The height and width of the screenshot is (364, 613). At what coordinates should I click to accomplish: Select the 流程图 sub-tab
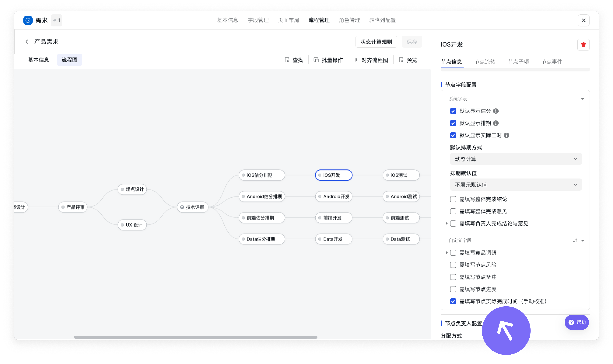[70, 60]
